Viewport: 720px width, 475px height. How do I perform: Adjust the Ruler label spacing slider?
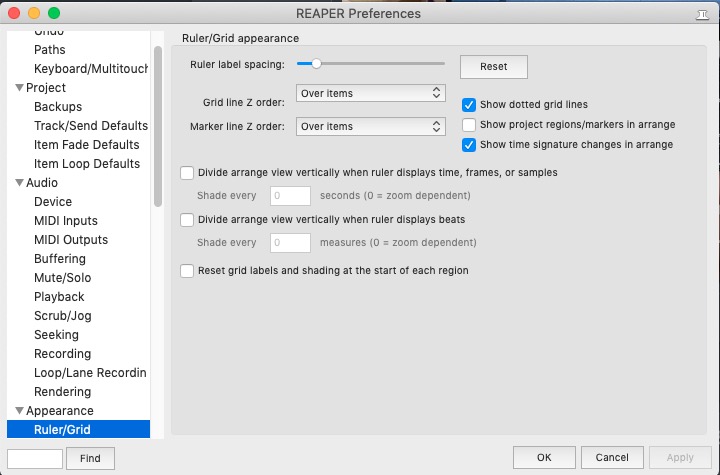316,64
